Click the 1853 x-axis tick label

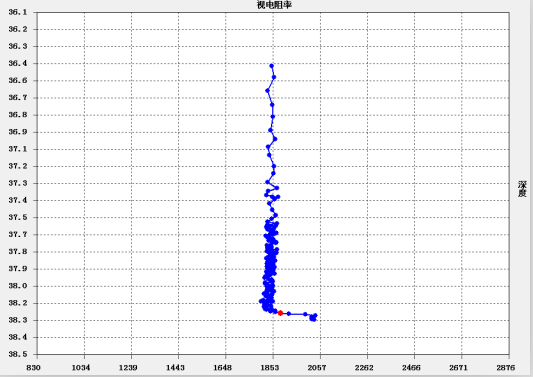click(270, 367)
